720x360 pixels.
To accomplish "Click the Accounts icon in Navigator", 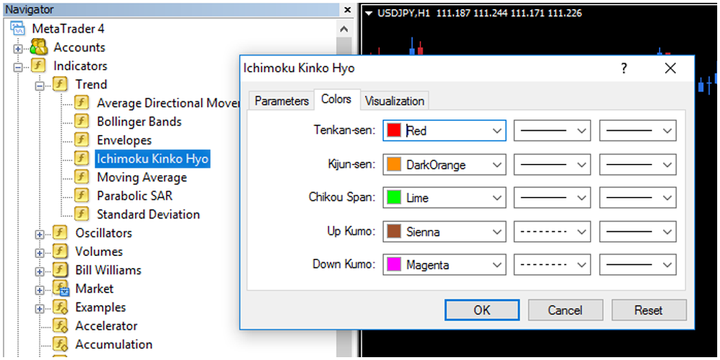I will (39, 47).
